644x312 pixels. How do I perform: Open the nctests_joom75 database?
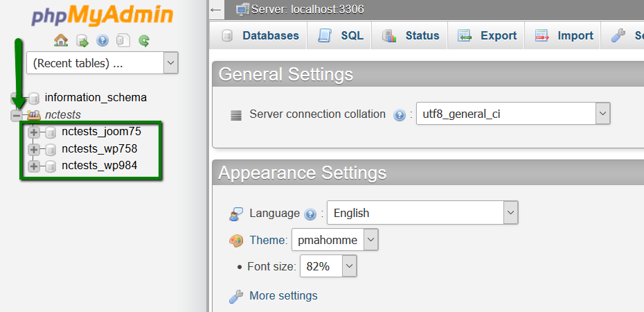[x=101, y=132]
